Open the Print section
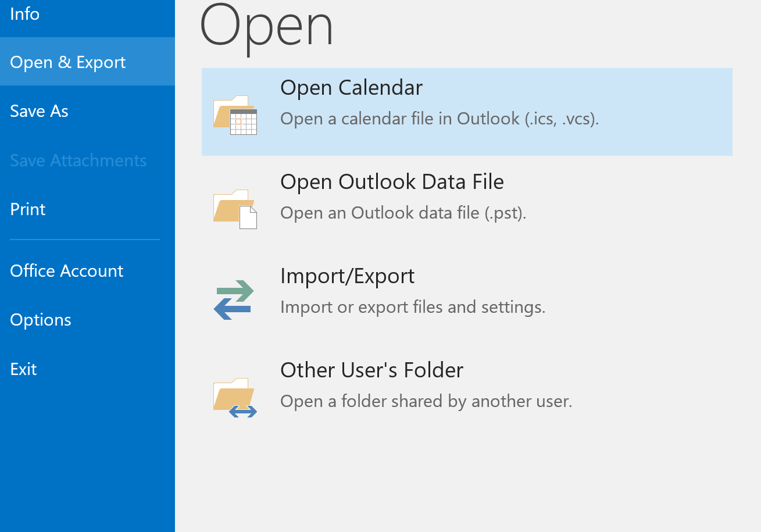 (x=27, y=209)
